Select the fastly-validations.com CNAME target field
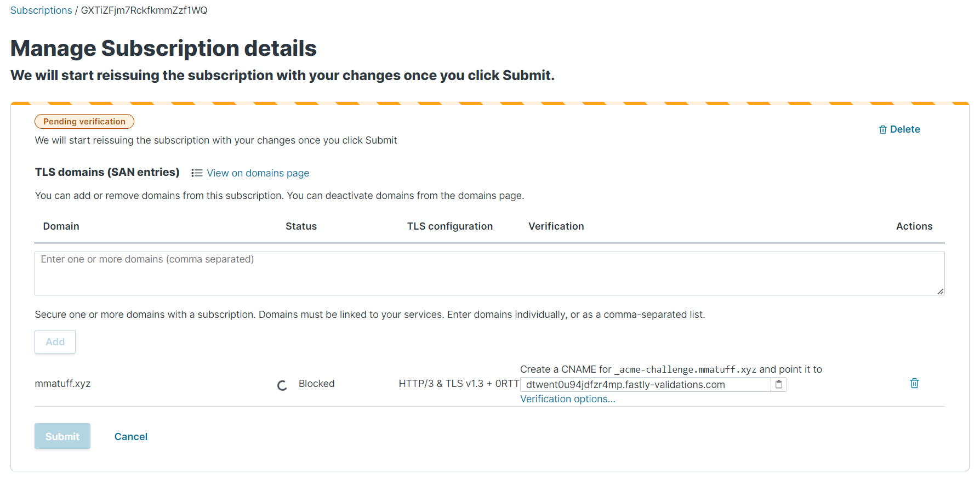 (645, 385)
